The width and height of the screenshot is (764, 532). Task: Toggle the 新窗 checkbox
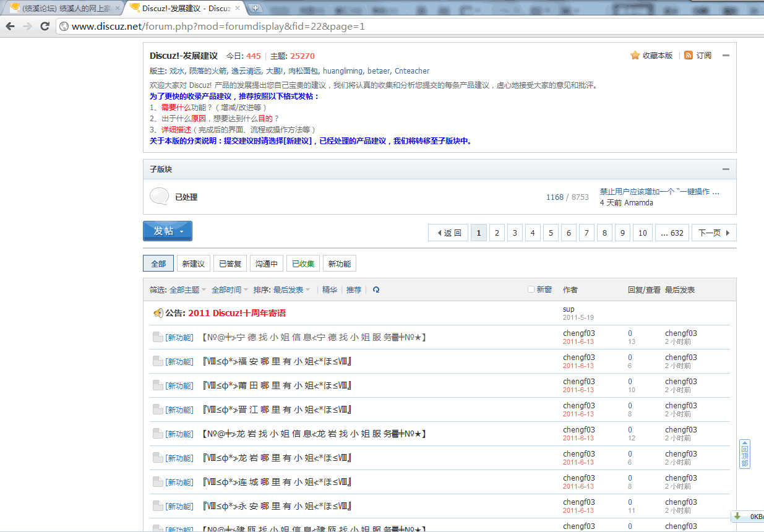click(x=531, y=290)
